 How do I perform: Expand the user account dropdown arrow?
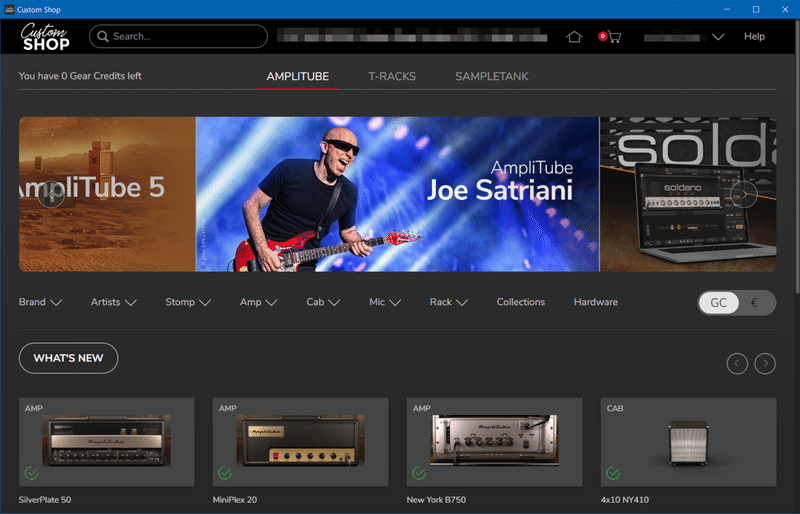718,37
